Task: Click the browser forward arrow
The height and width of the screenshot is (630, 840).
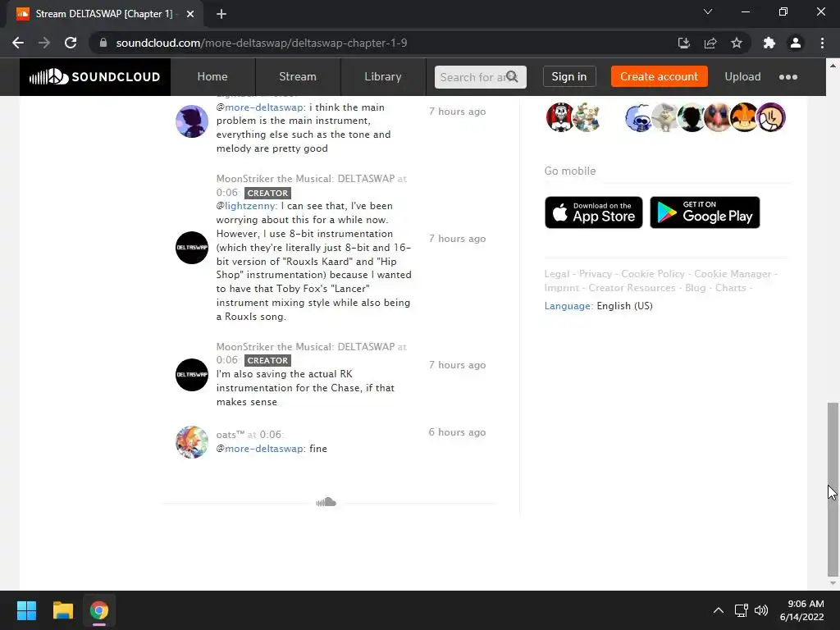Action: (x=44, y=43)
